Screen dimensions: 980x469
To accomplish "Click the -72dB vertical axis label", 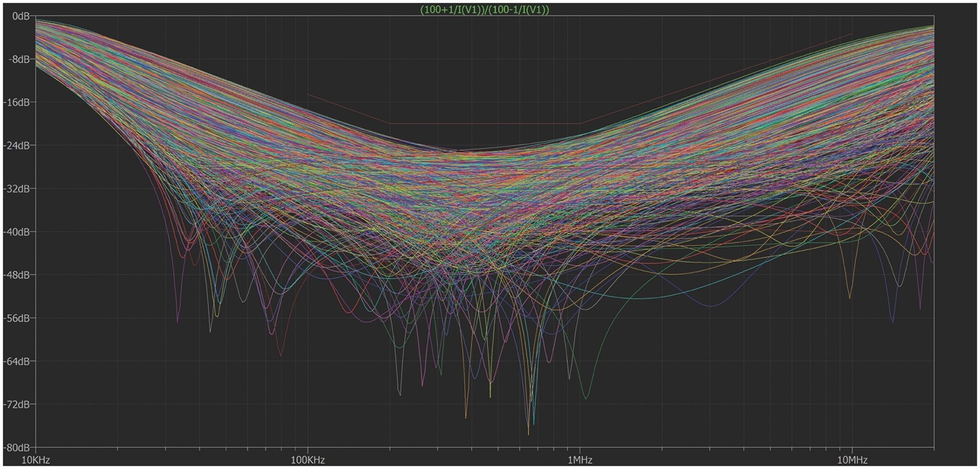I will click(x=18, y=404).
